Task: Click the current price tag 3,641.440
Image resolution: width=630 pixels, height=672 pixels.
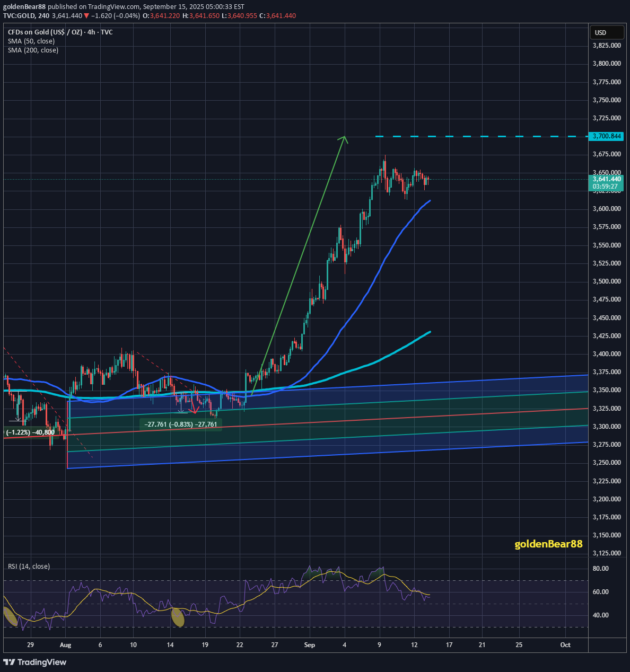Action: (607, 179)
